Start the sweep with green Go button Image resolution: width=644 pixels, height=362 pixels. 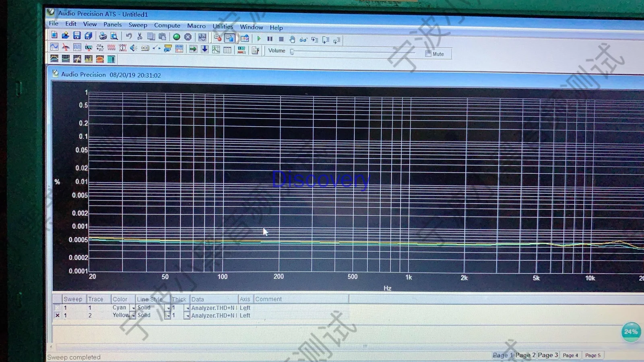pos(176,37)
